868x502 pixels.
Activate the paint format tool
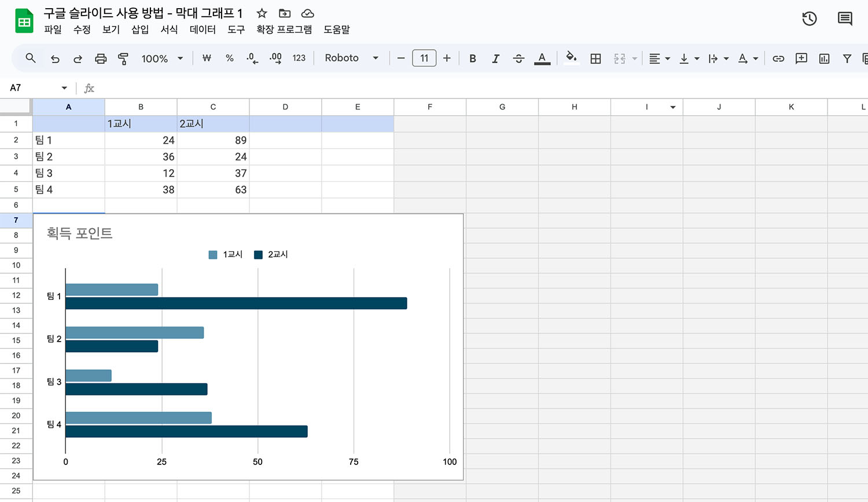(x=123, y=58)
